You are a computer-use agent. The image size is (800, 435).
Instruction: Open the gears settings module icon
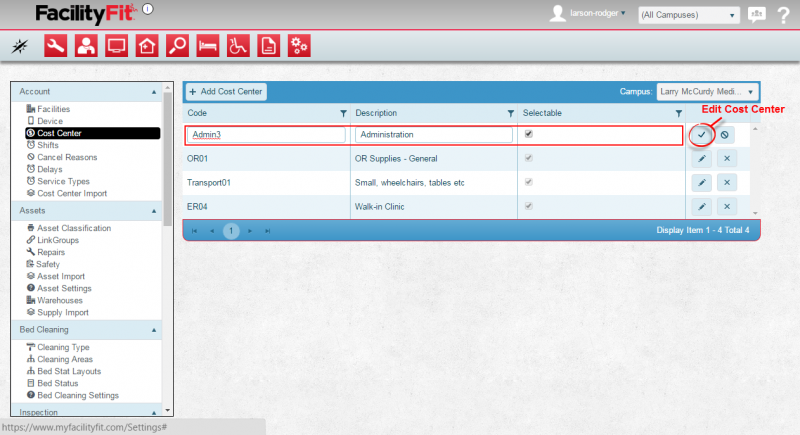299,46
